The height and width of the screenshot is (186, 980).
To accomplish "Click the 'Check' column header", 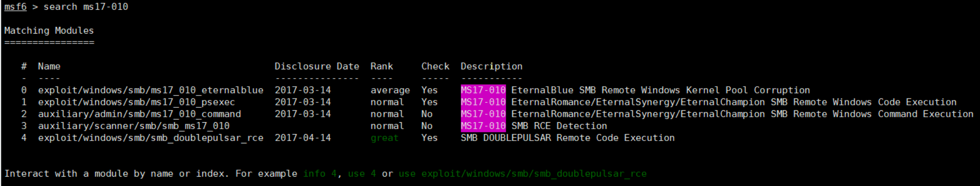I will tap(435, 66).
